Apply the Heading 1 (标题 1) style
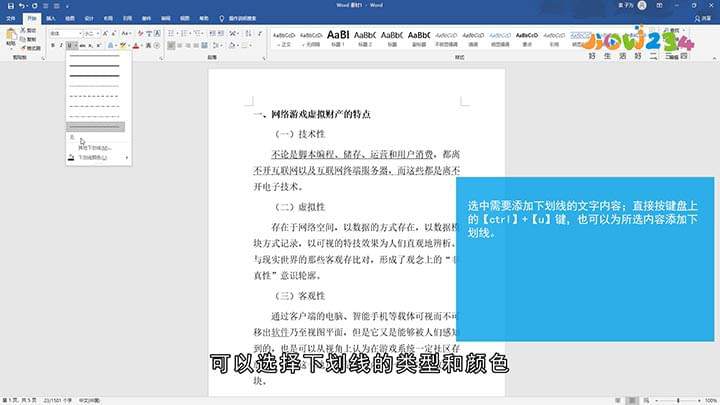The height and width of the screenshot is (405, 720). (x=338, y=39)
